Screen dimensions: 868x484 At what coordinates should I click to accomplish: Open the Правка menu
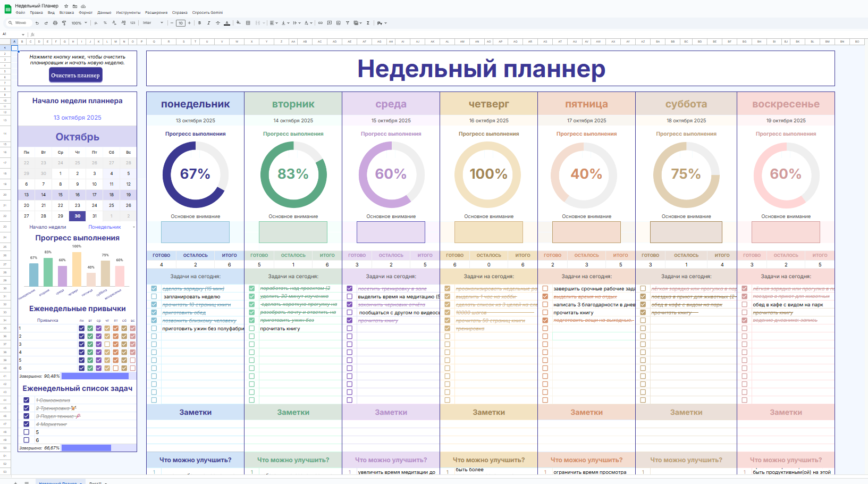coord(37,13)
